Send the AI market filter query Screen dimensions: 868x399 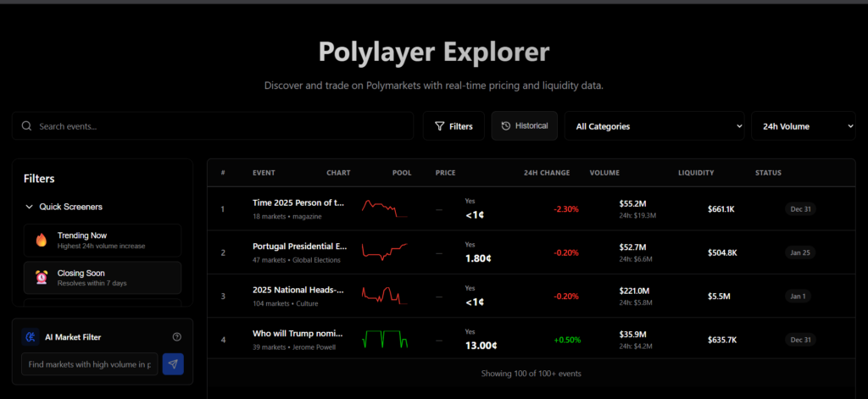coord(173,364)
